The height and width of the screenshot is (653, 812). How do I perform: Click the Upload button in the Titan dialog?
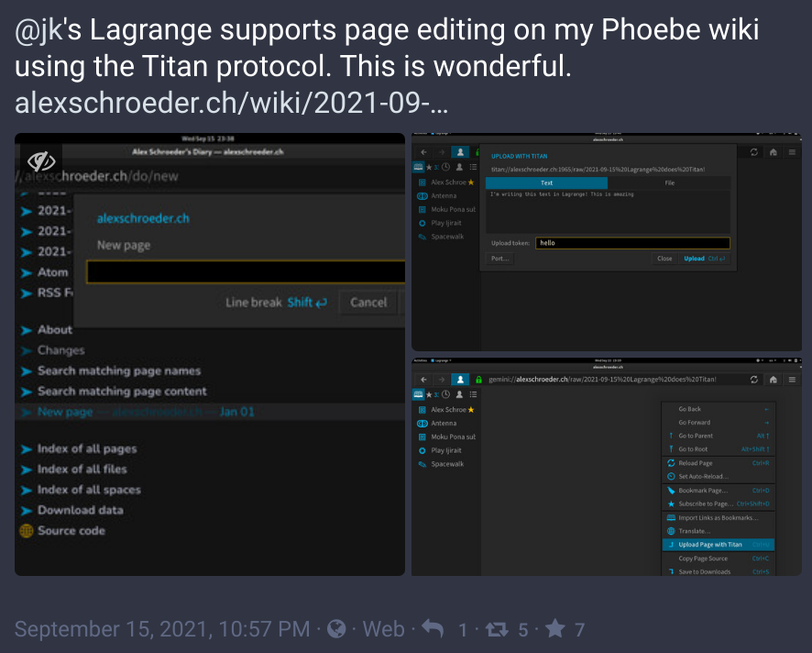704,259
